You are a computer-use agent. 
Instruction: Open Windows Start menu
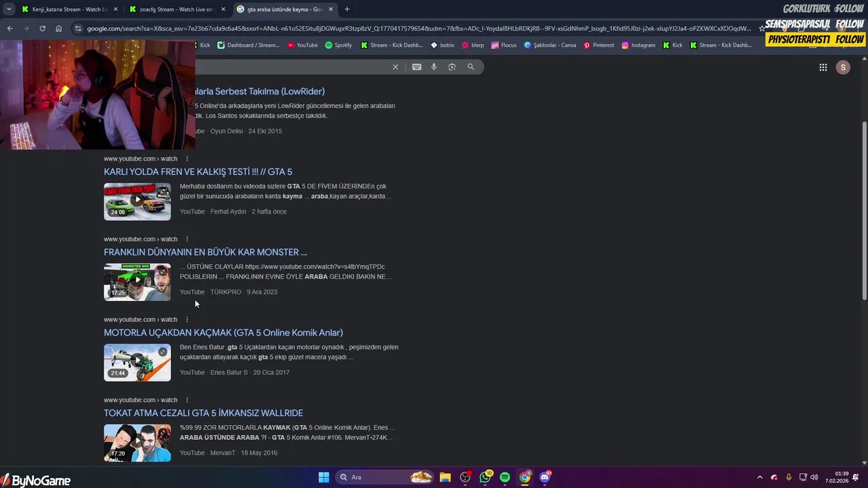point(323,477)
